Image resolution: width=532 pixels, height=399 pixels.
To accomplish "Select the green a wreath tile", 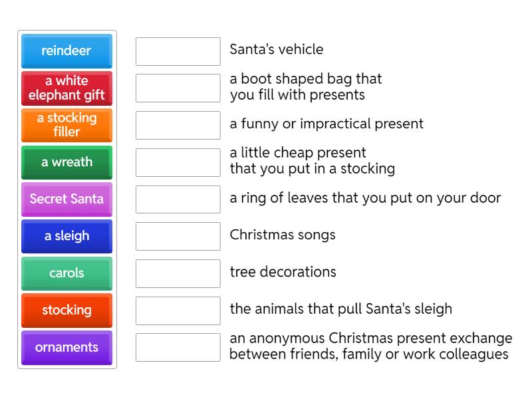I will tap(66, 162).
